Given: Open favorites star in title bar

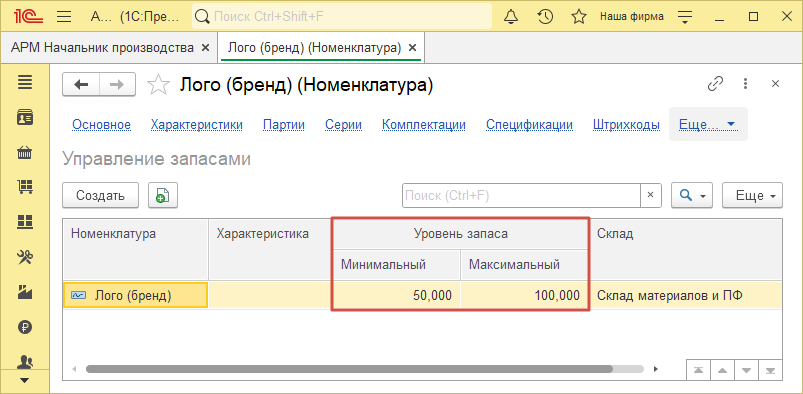Looking at the screenshot, I should [x=579, y=17].
